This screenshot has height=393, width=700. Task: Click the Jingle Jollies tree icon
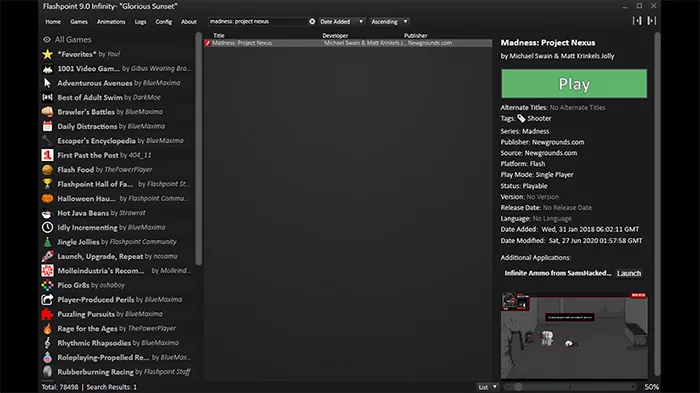(x=47, y=242)
